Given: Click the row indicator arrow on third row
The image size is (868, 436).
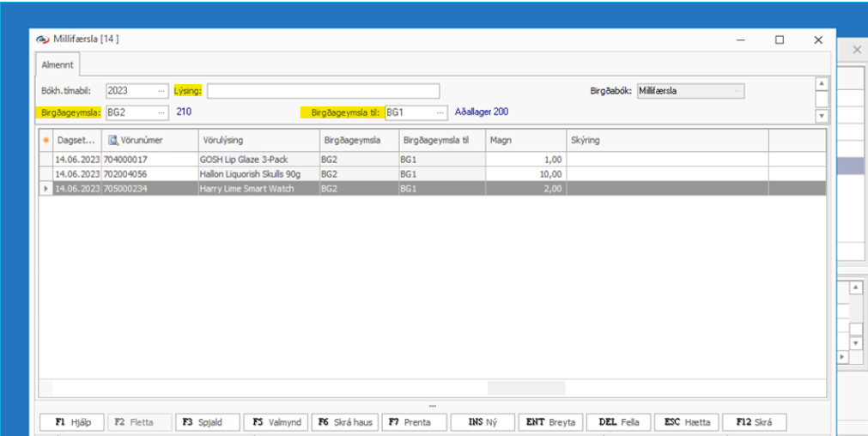Looking at the screenshot, I should click(x=46, y=188).
